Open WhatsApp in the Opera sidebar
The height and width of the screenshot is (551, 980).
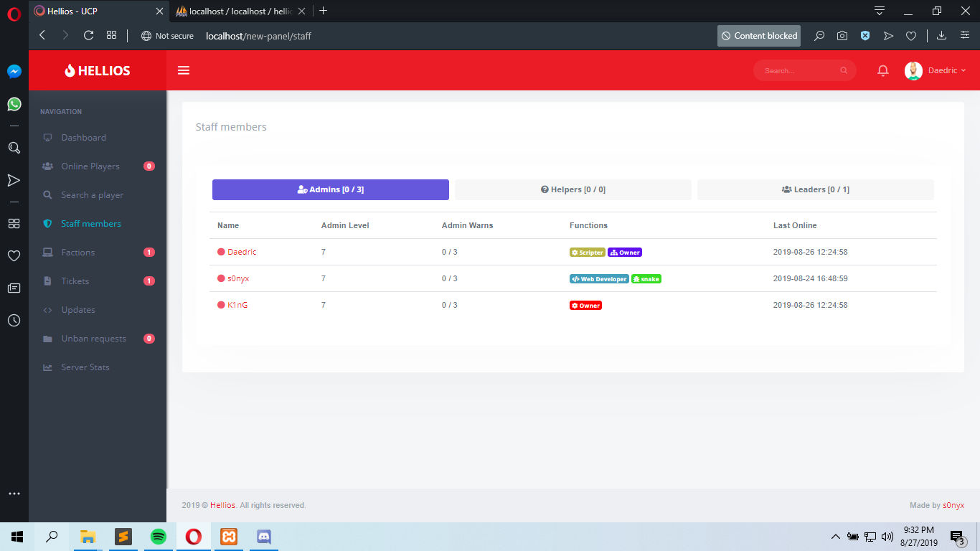14,105
